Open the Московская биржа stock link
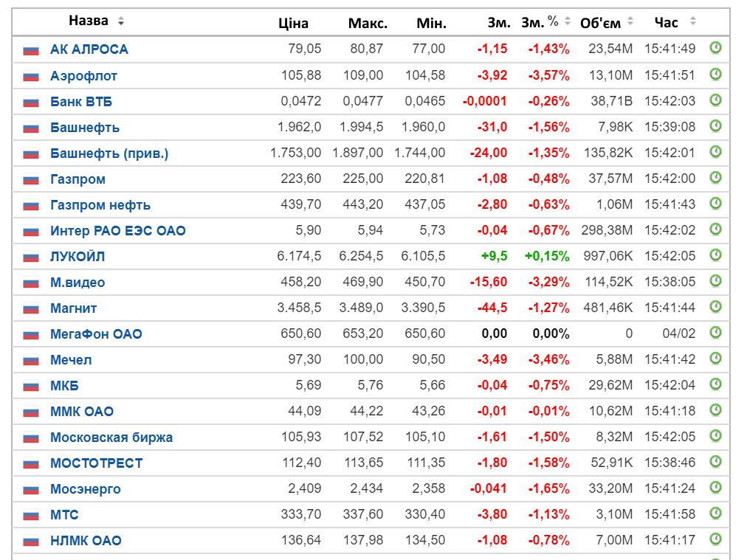The height and width of the screenshot is (560, 747). click(x=111, y=438)
